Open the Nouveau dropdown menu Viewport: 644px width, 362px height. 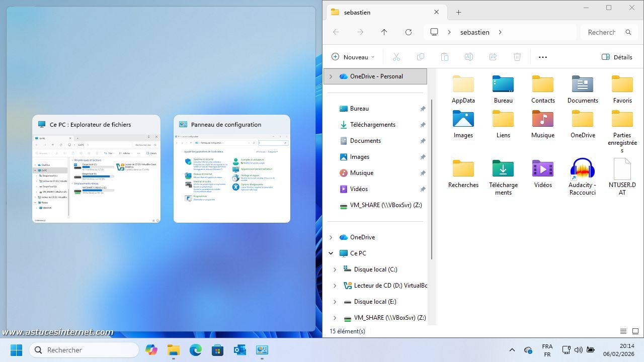pos(353,57)
